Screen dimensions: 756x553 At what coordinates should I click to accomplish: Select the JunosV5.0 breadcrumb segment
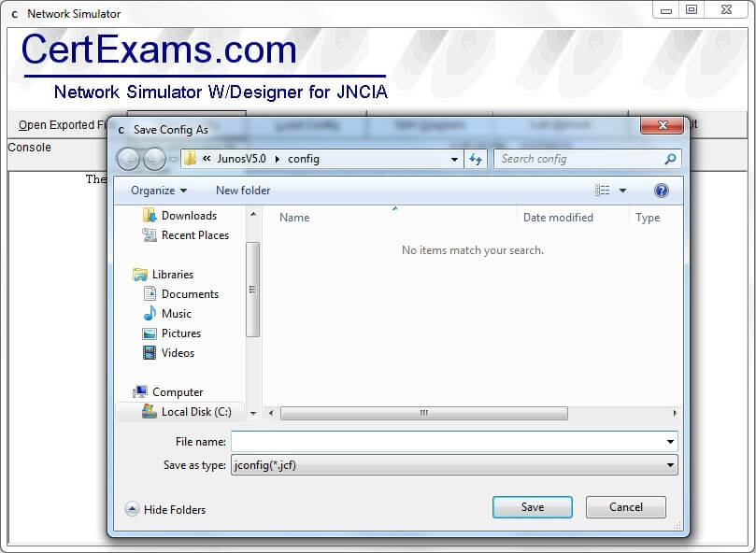[241, 159]
